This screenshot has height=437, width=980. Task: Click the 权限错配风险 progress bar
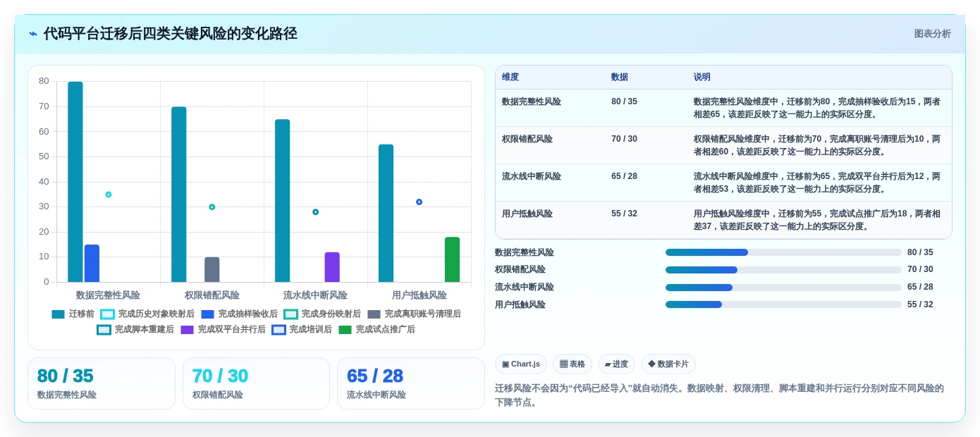coord(783,270)
